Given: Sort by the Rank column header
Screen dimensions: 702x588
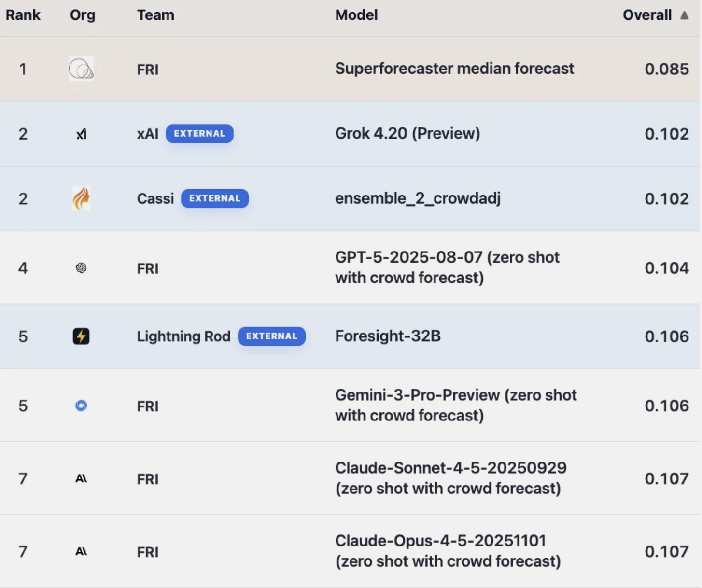Looking at the screenshot, I should [x=23, y=15].
